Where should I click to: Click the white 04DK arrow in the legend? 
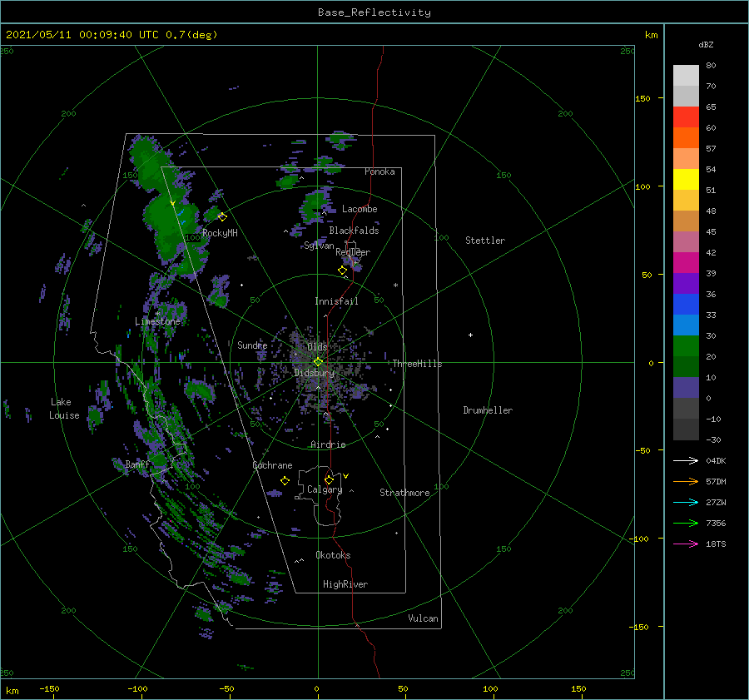686,460
